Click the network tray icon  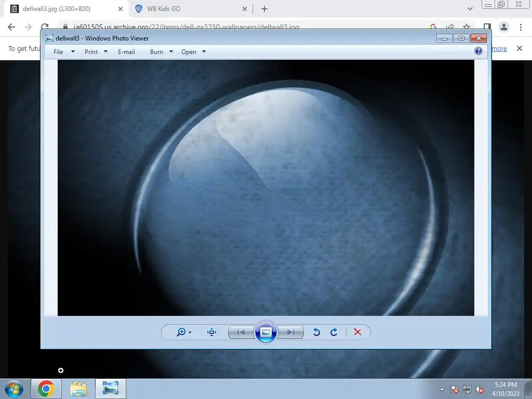click(467, 389)
